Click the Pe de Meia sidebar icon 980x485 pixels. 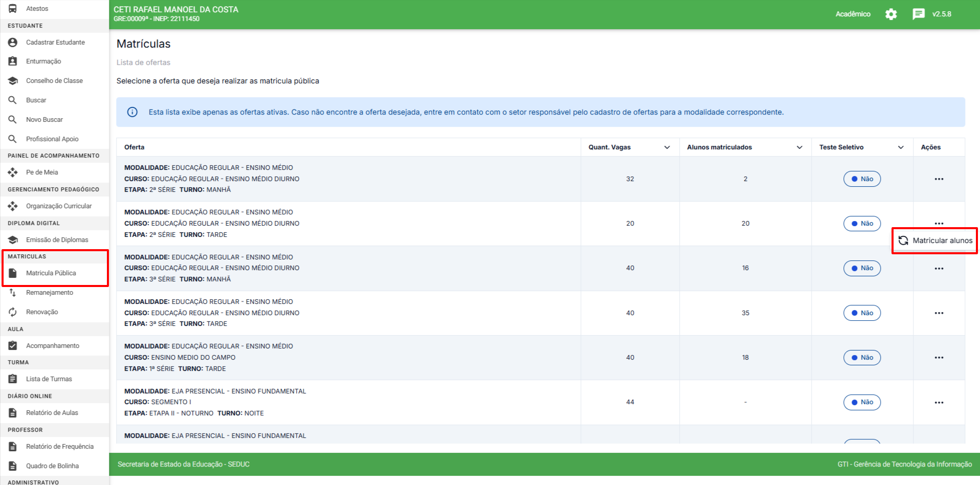[13, 172]
